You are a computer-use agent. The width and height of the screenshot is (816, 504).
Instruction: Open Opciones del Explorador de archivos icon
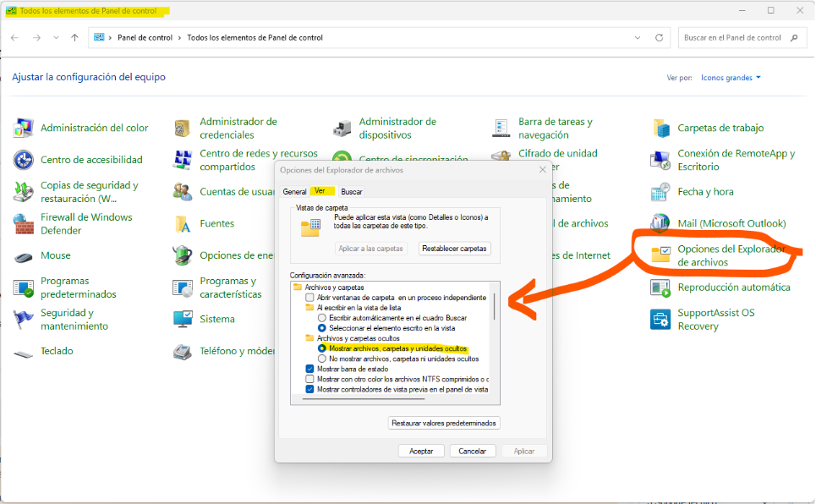(660, 255)
